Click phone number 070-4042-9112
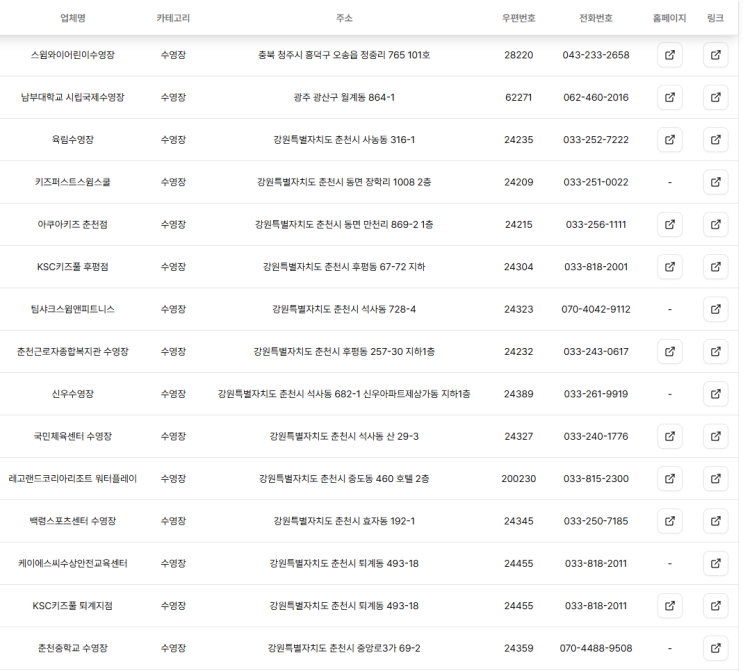The image size is (743, 671). tap(596, 309)
